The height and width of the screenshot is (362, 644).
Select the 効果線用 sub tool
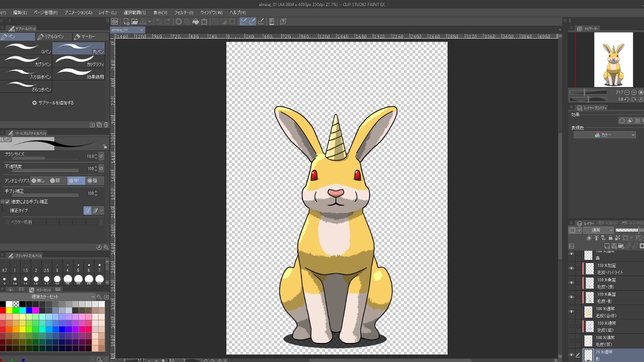tap(78, 73)
